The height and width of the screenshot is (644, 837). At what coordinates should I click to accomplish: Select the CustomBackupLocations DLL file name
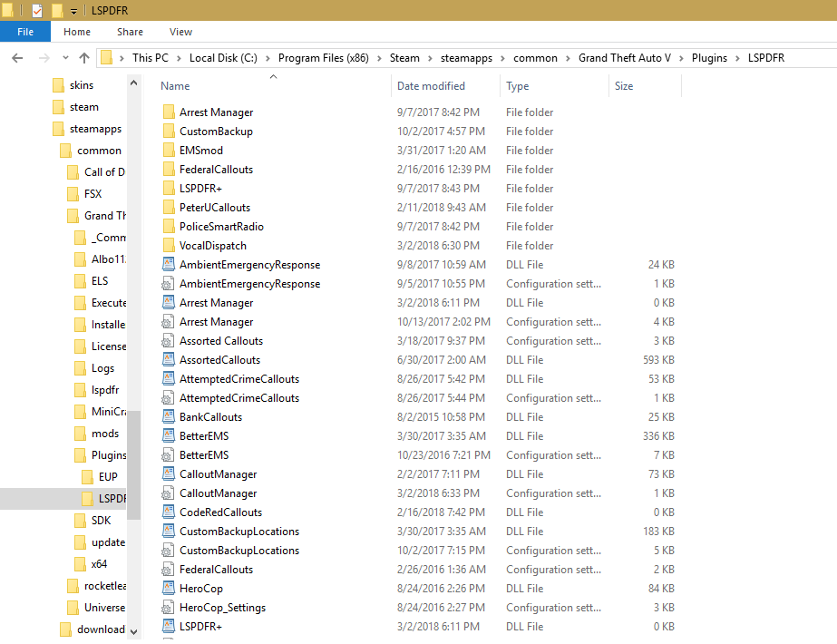(x=239, y=532)
